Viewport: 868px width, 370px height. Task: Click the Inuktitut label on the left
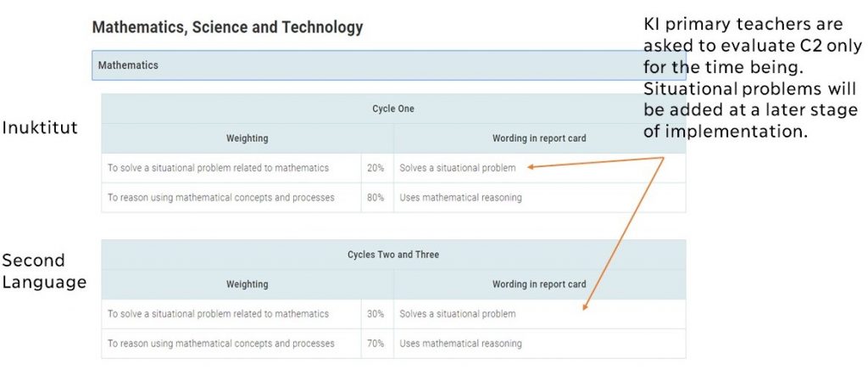point(39,128)
